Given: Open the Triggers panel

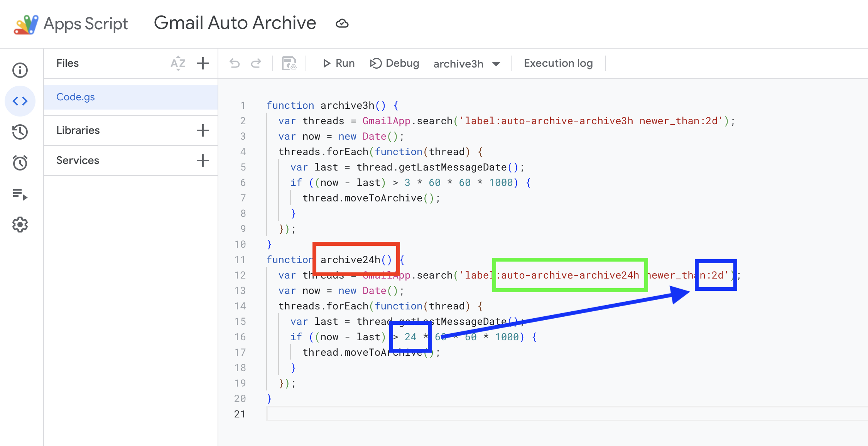Looking at the screenshot, I should [20, 163].
